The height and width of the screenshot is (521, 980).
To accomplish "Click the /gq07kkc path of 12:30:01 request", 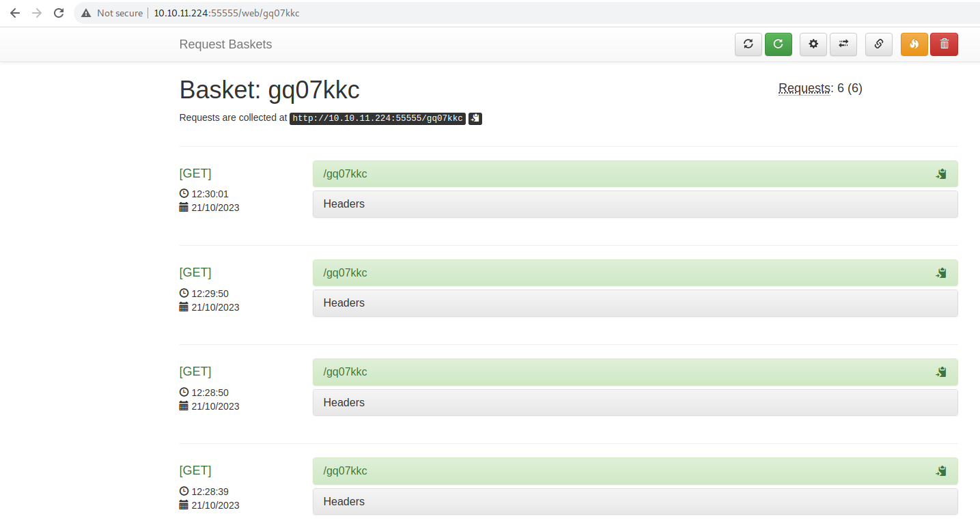I will pos(346,173).
